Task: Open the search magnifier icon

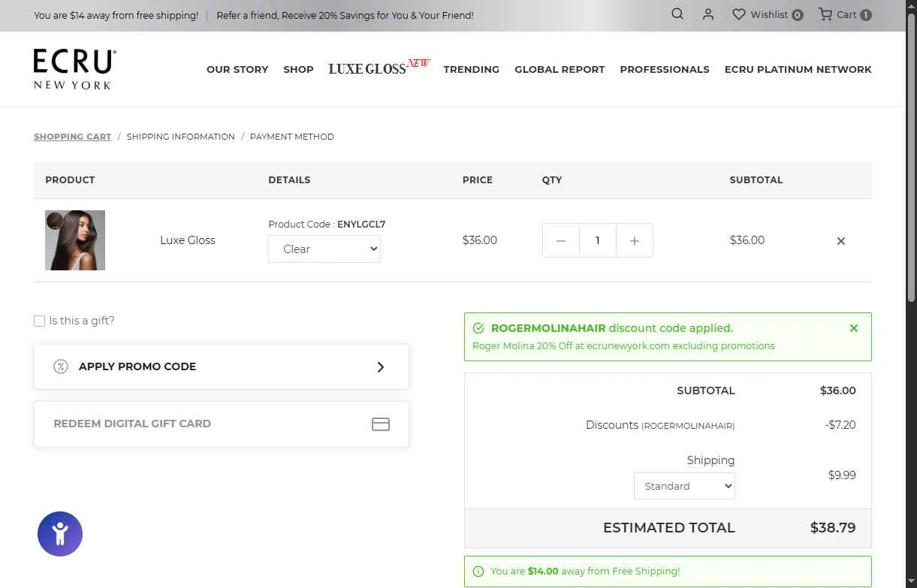Action: click(677, 14)
